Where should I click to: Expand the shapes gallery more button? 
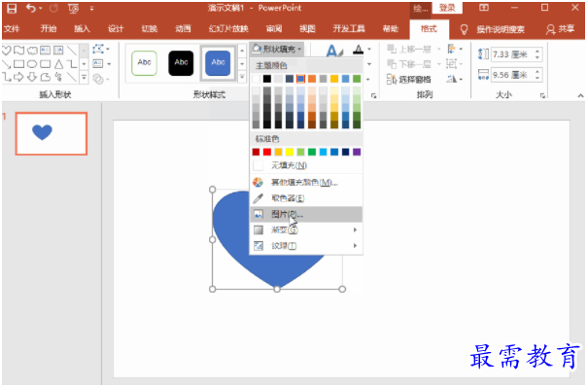pyautogui.click(x=84, y=78)
